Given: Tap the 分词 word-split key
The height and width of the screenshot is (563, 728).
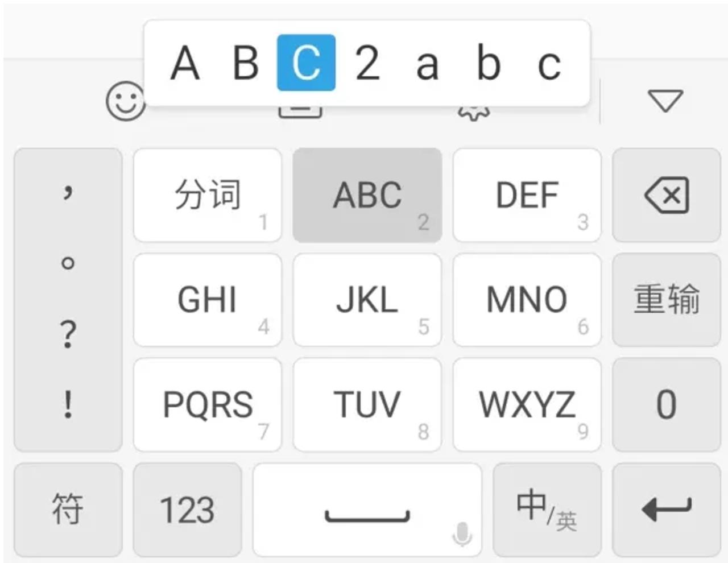Looking at the screenshot, I should [208, 195].
